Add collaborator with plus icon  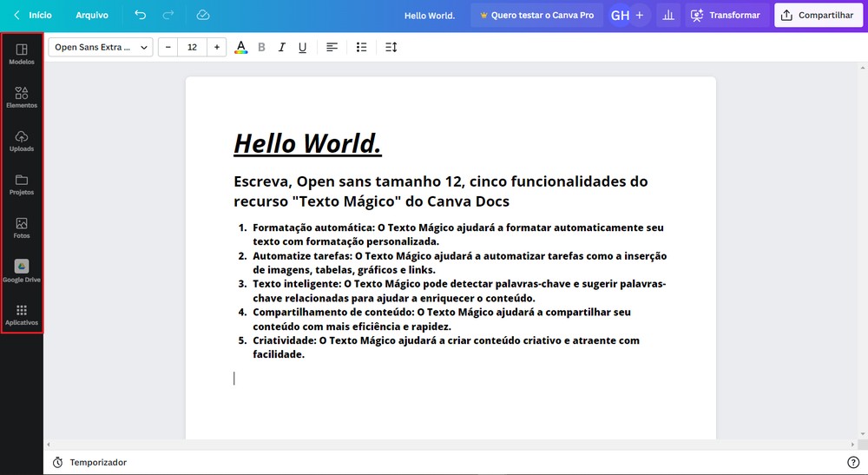[x=640, y=15]
